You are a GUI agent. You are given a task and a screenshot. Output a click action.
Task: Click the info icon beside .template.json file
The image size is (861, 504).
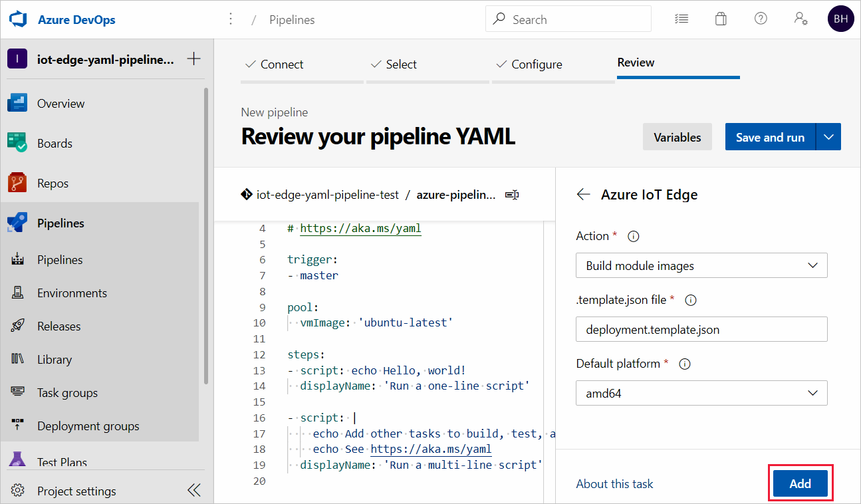coord(690,300)
